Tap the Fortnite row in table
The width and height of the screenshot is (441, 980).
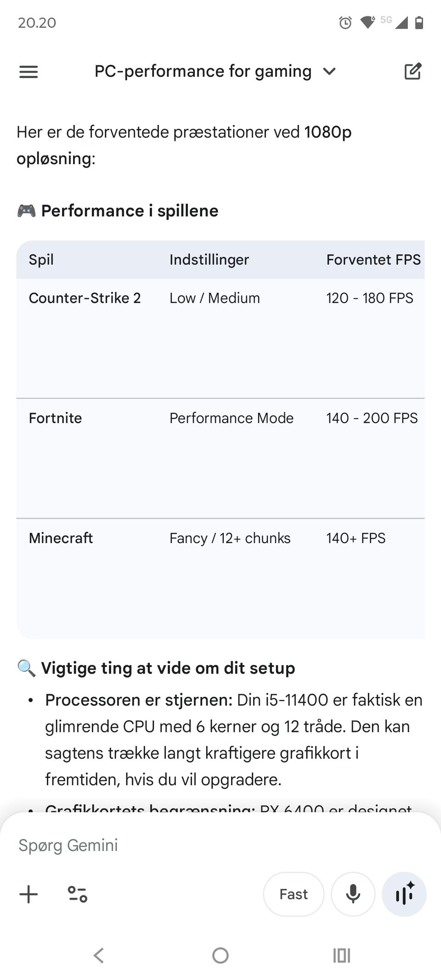pyautogui.click(x=55, y=418)
